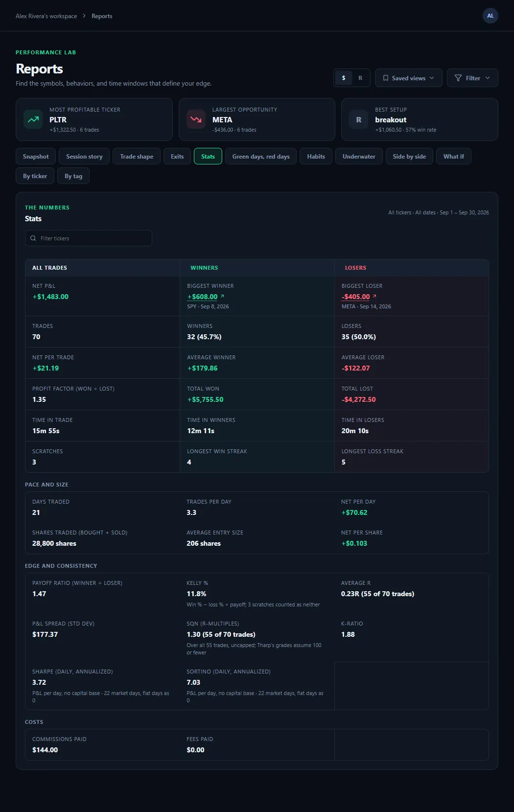Click the PLTR trending-up icon
This screenshot has height=812, width=514.
[x=33, y=119]
